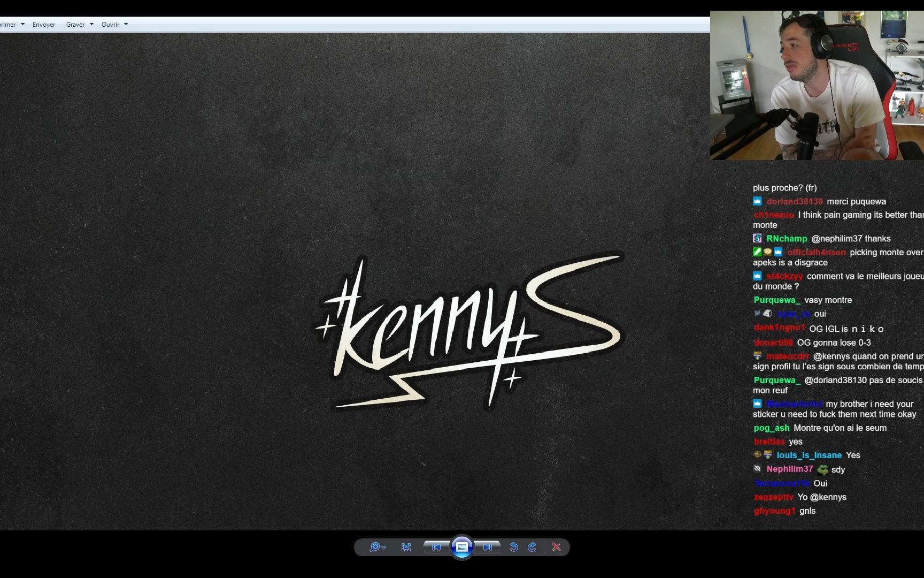This screenshot has width=924, height=578.
Task: Click the badge icon beside RNchamp
Action: (x=757, y=238)
